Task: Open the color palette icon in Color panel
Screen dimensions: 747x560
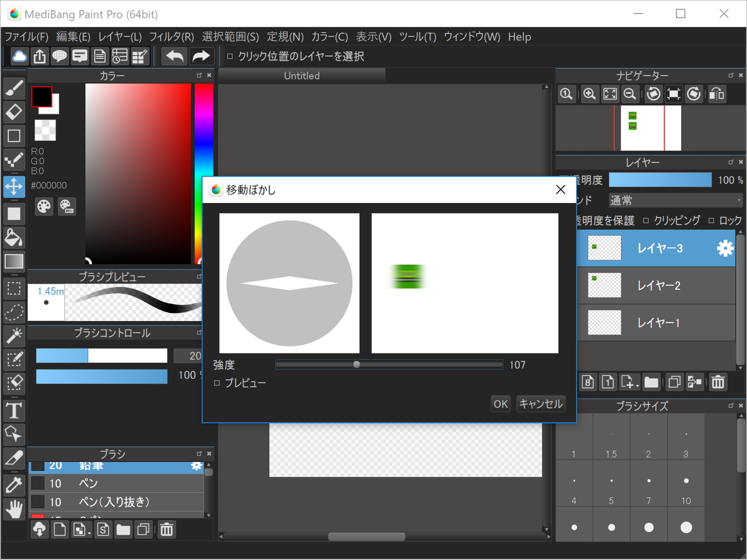Action: click(44, 206)
